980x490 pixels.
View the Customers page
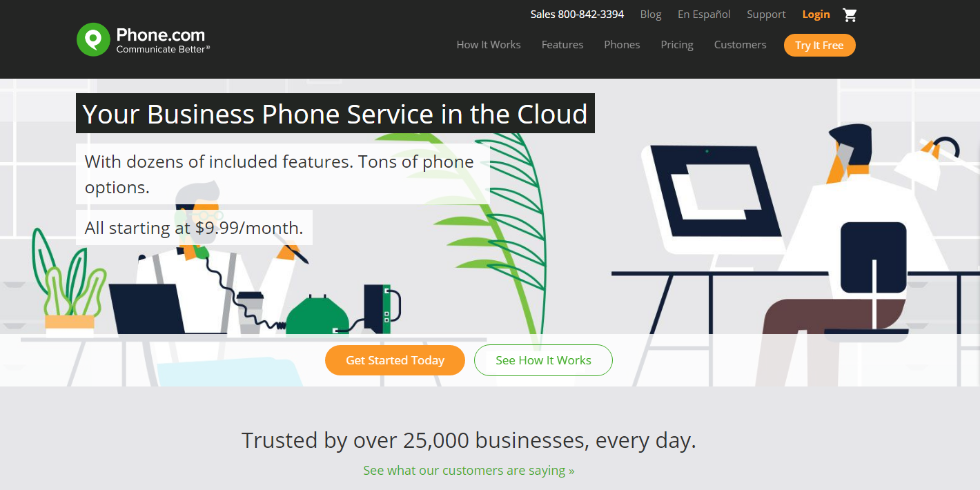[x=740, y=45]
